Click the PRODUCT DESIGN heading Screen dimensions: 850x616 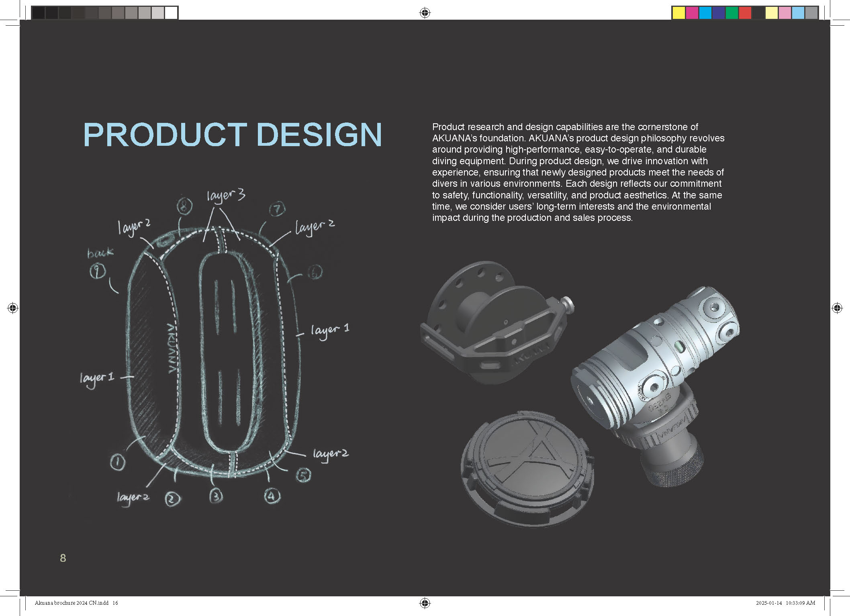(232, 135)
